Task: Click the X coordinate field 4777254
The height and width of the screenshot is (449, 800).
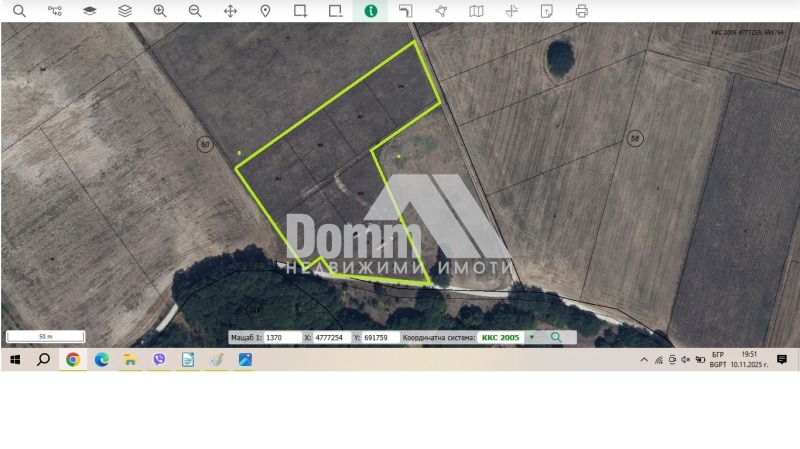Action: pos(332,337)
